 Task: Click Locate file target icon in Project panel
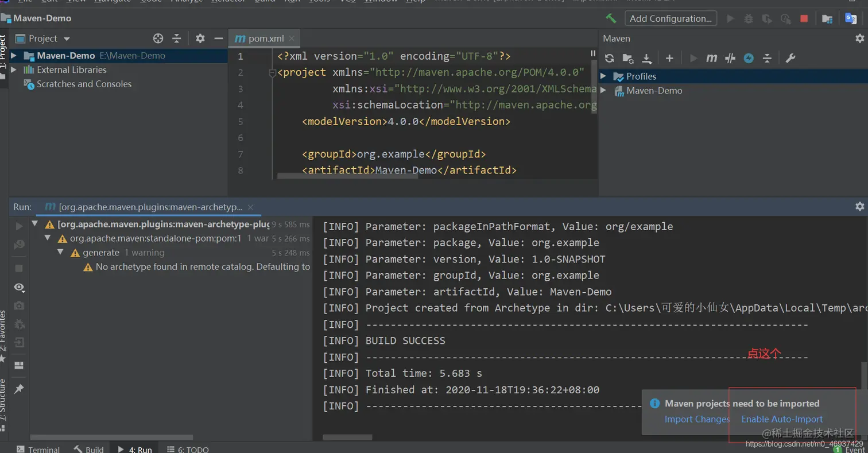tap(158, 38)
